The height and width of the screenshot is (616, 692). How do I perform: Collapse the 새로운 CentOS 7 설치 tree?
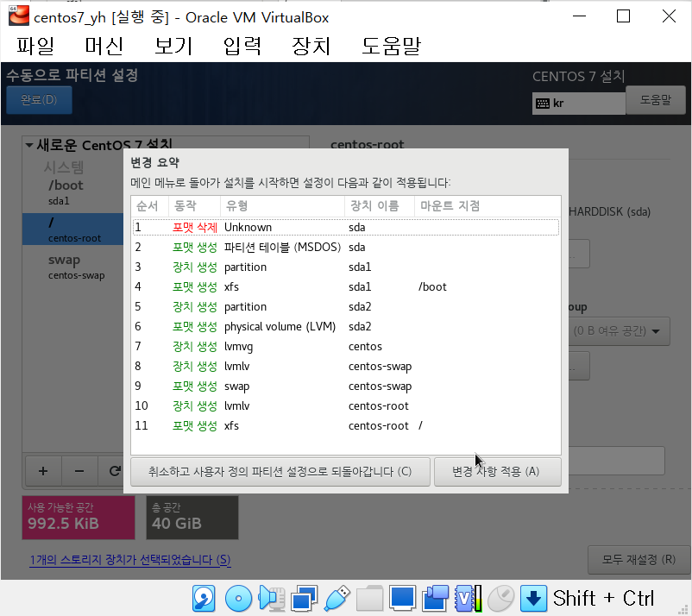pos(29,145)
